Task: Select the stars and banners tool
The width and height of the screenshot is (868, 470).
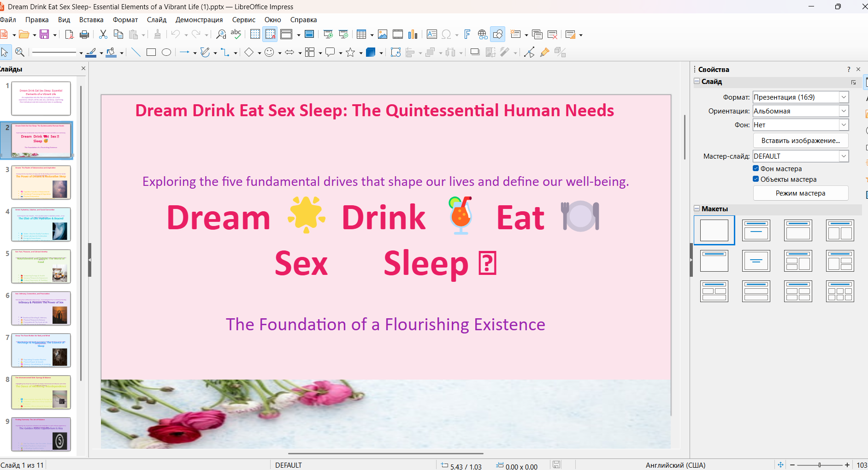Action: click(351, 52)
